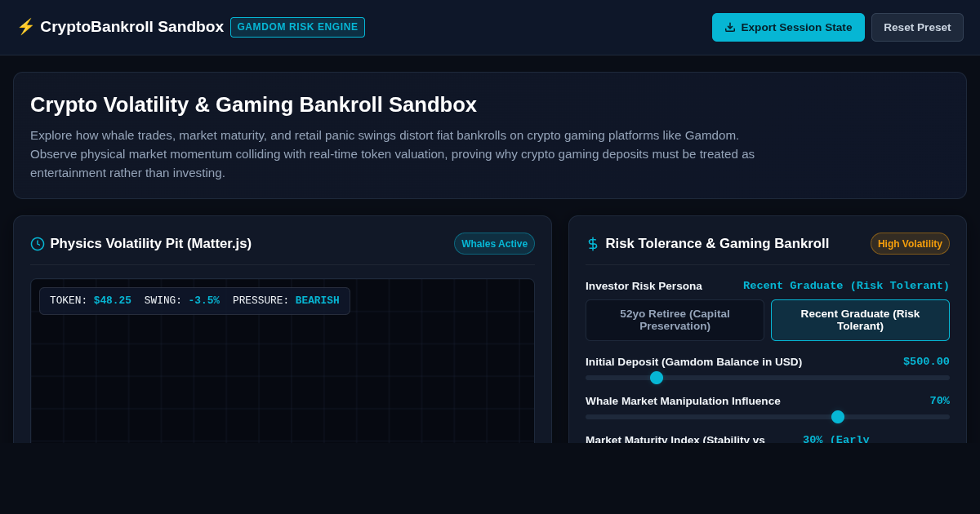Click the Crypto Volatility & Gaming Bankroll Sandbox heading
980x514 pixels.
coord(253,104)
